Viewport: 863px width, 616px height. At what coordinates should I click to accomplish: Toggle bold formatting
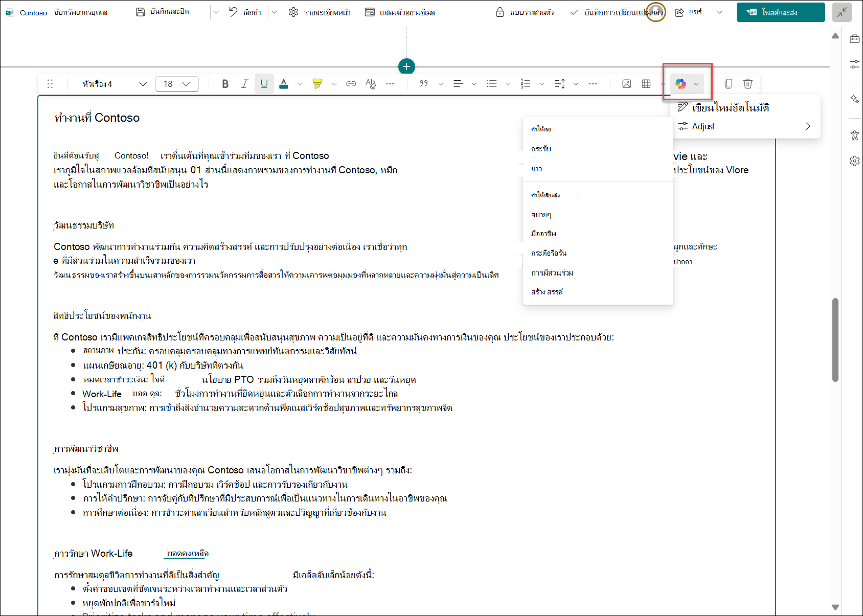coord(225,84)
